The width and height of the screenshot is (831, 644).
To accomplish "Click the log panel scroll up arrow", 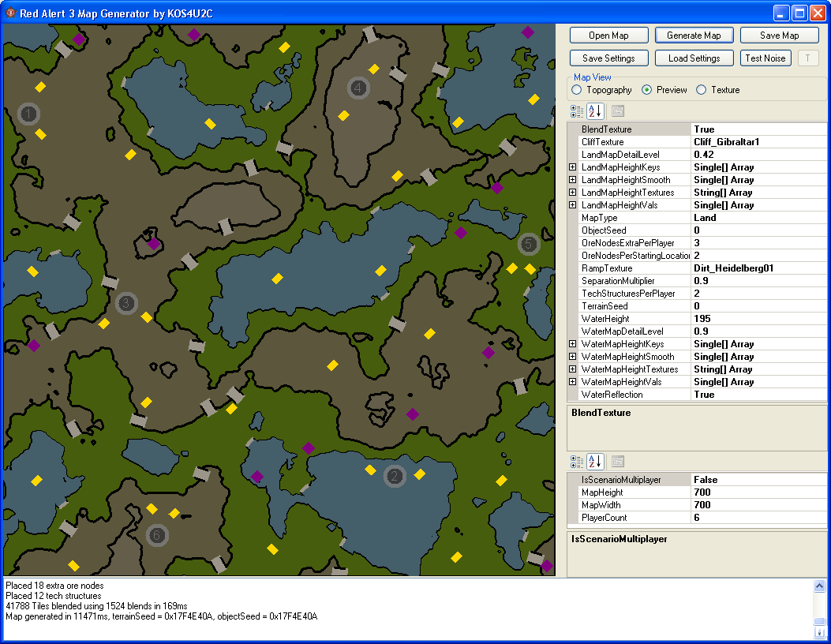I will tap(819, 586).
